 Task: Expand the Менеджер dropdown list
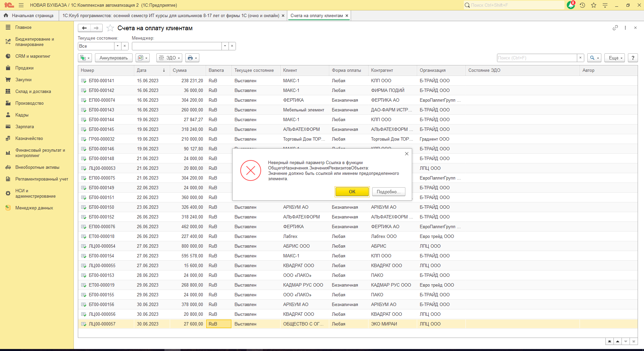(x=225, y=46)
